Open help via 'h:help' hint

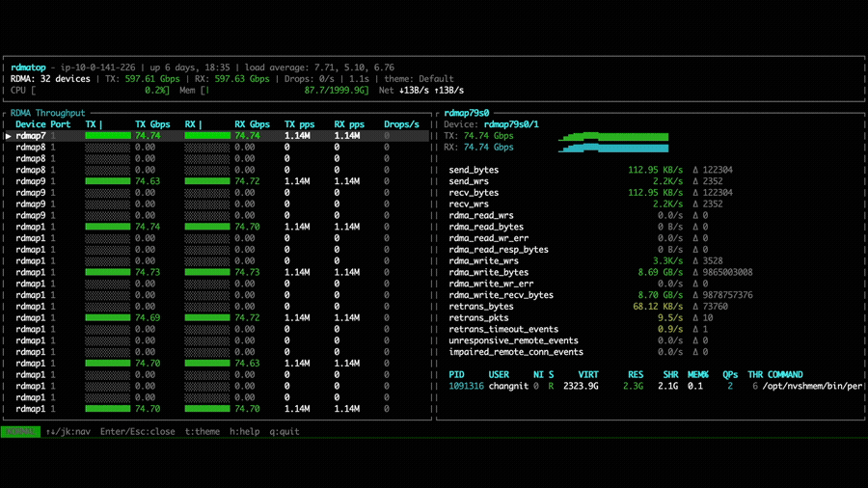[x=245, y=431]
